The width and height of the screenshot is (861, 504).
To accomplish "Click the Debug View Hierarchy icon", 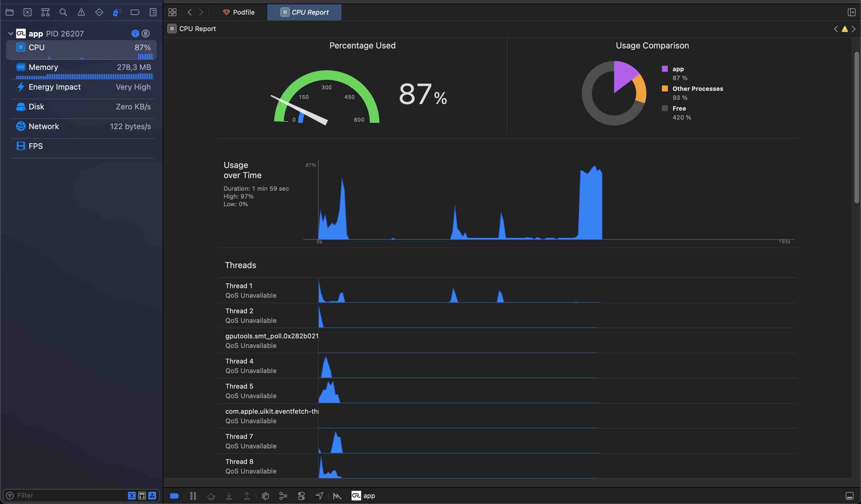I will 265,495.
